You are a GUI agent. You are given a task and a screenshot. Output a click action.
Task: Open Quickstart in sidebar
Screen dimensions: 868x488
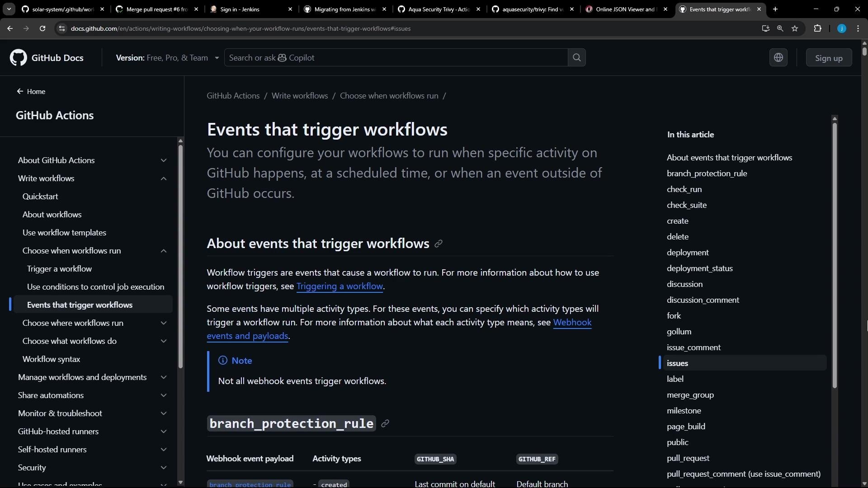tap(40, 197)
